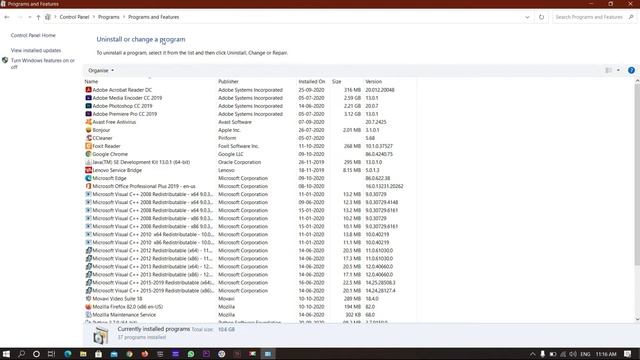Viewport: 640px width, 360px height.
Task: Click the Adobe Acrobat Reader DC icon
Action: [x=88, y=90]
